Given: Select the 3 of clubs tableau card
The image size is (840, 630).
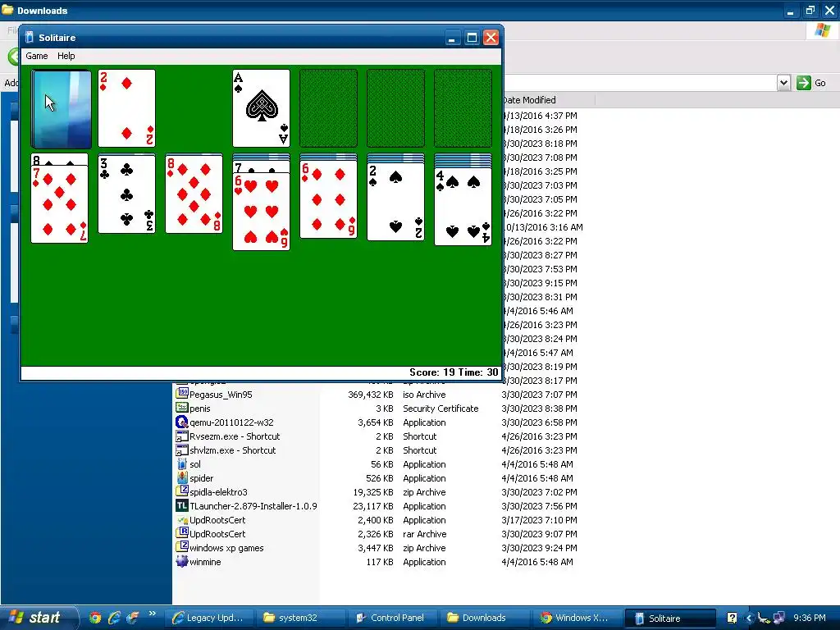Looking at the screenshot, I should 127,194.
